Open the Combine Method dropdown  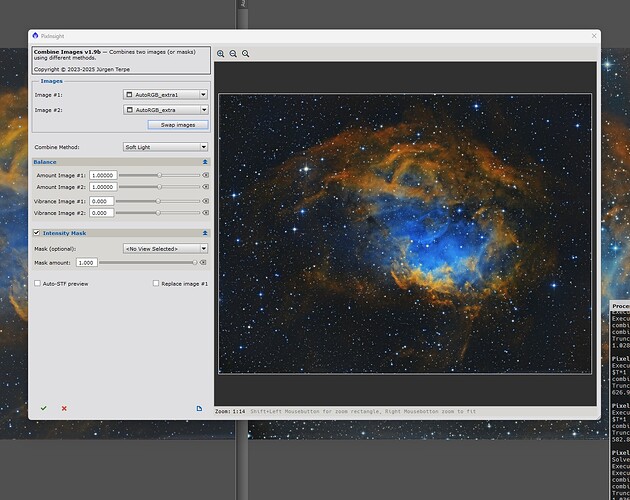pos(165,147)
